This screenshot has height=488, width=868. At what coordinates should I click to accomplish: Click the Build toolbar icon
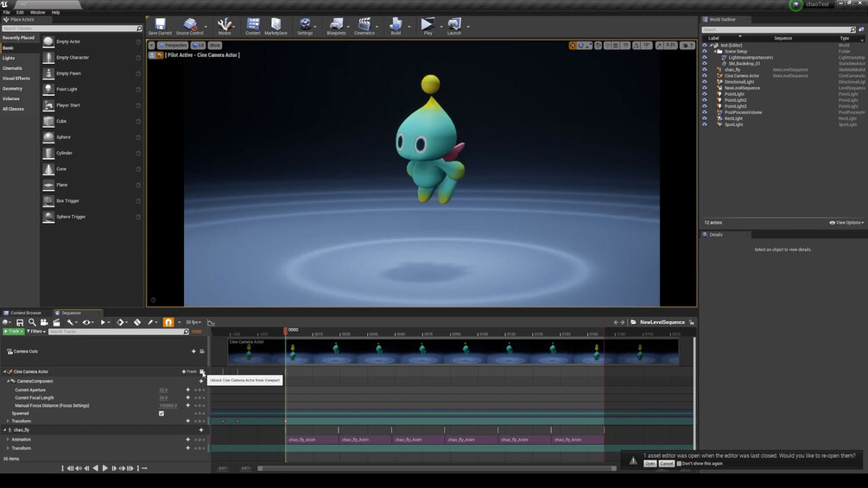396,24
